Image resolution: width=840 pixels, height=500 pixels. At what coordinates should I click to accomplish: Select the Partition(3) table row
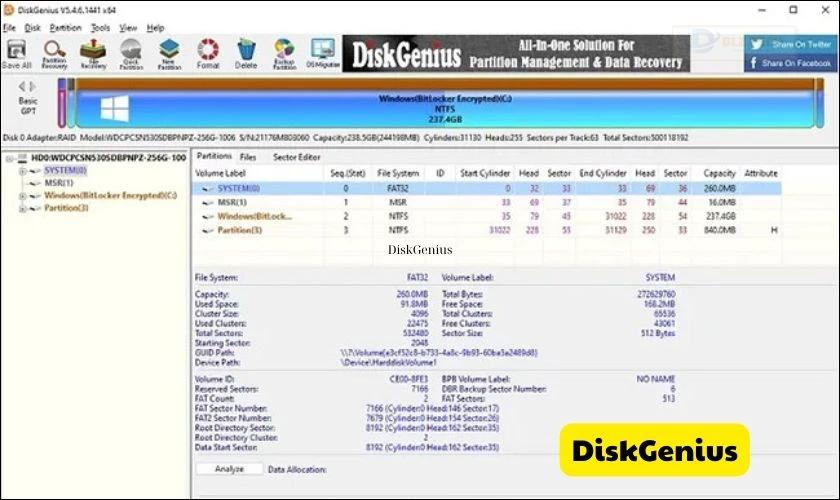click(486, 230)
